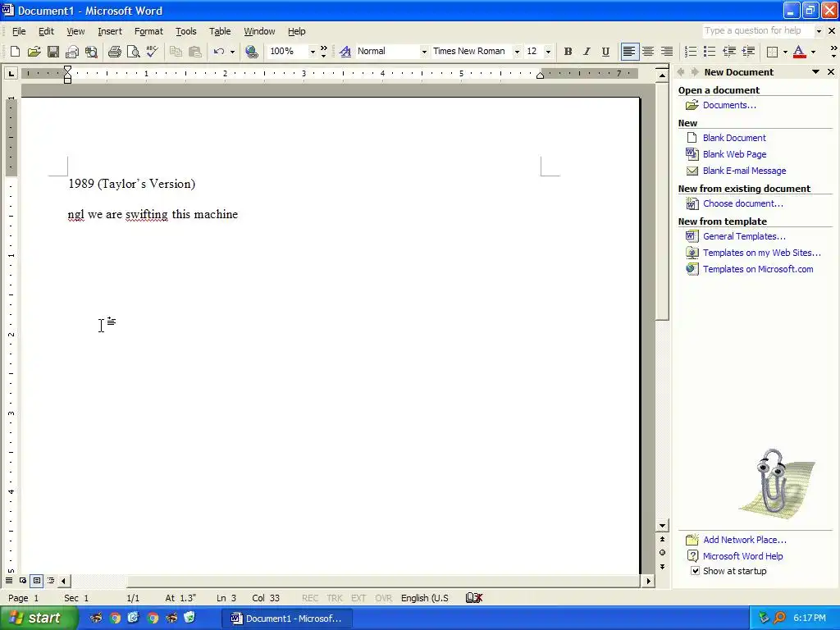This screenshot has width=840, height=630.
Task: Uncheck Show at startup checkbox
Action: [x=695, y=571]
